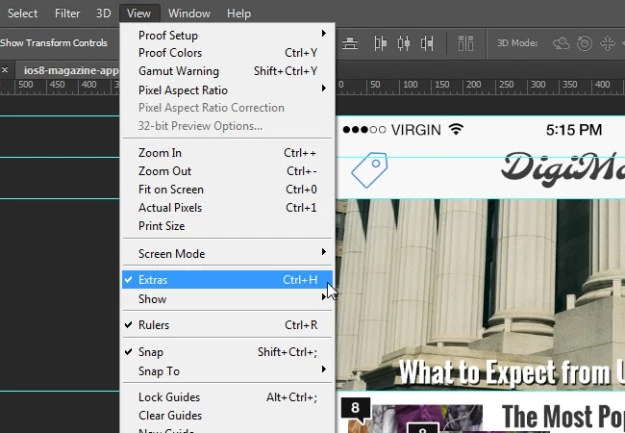
Task: Choose Print Size
Action: click(x=227, y=226)
